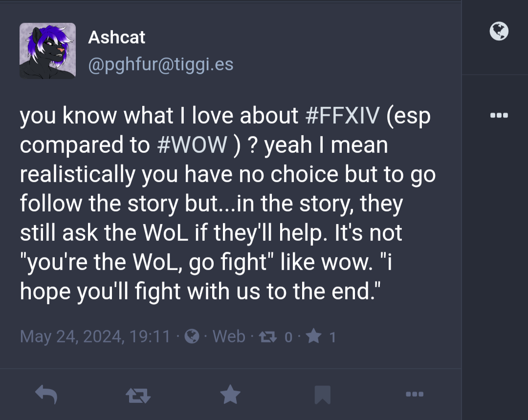Click the public visibility globe in metadata
528x420 pixels.
point(192,336)
